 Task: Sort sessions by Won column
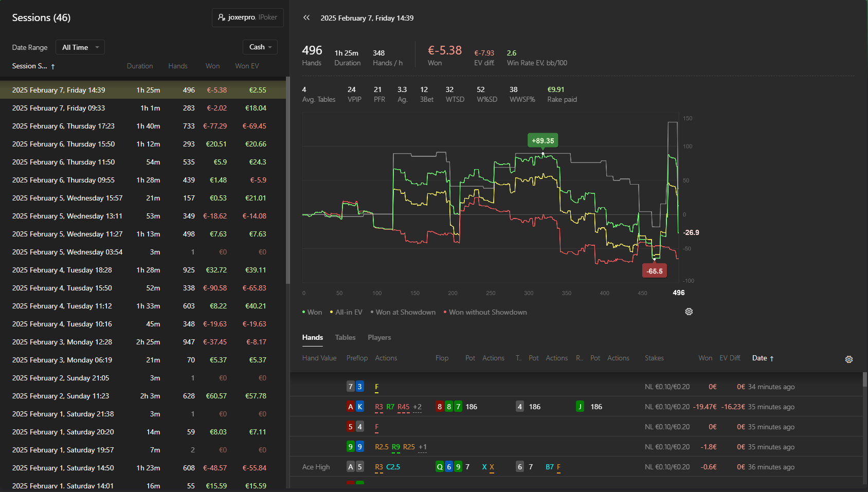[212, 66]
